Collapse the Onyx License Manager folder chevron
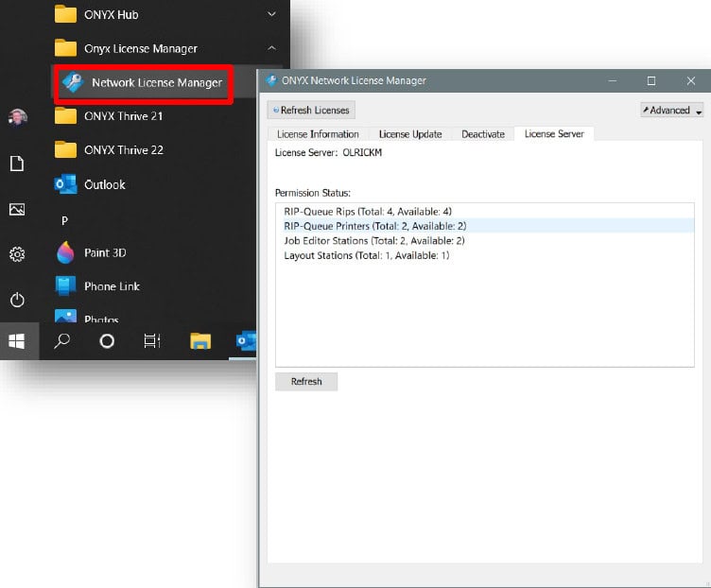This screenshot has height=588, width=711. coord(271,48)
